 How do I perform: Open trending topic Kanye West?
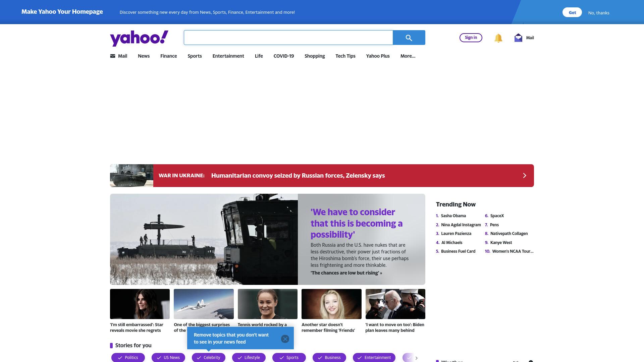pos(501,243)
